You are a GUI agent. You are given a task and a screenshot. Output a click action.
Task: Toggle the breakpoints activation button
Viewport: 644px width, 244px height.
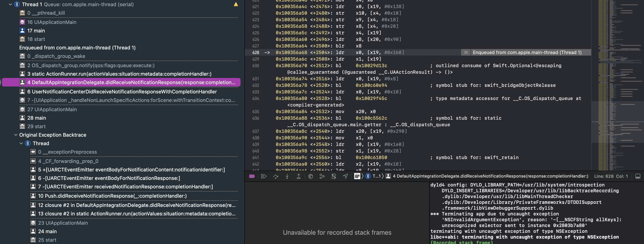coord(252,176)
